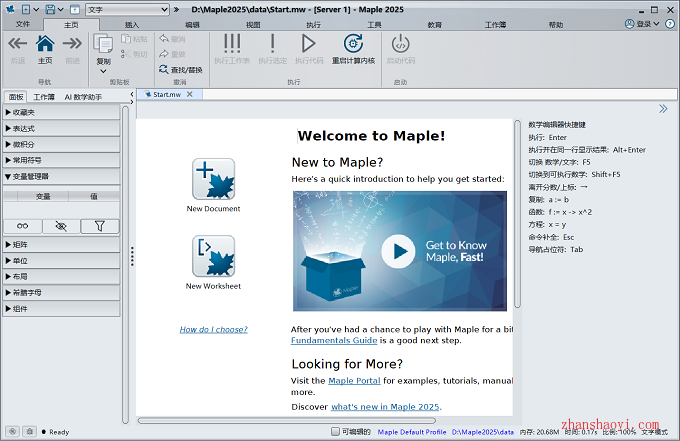This screenshot has width=680, height=441.
Task: Switch to the 编辑 ribbon tab
Action: [x=193, y=25]
